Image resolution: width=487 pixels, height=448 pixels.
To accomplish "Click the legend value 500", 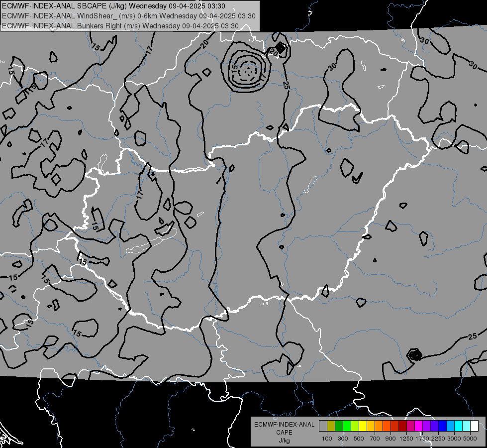I will [359, 439].
